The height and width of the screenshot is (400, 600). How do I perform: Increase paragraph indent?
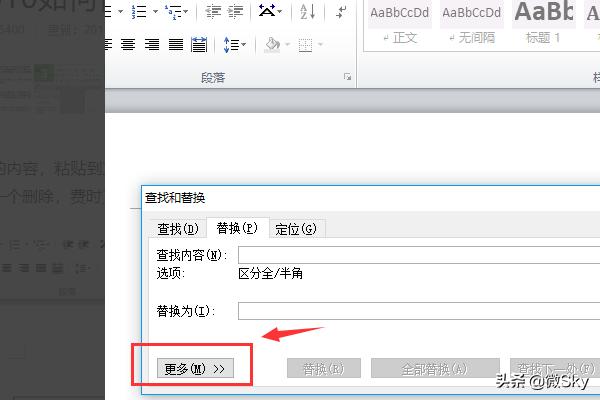tap(236, 12)
